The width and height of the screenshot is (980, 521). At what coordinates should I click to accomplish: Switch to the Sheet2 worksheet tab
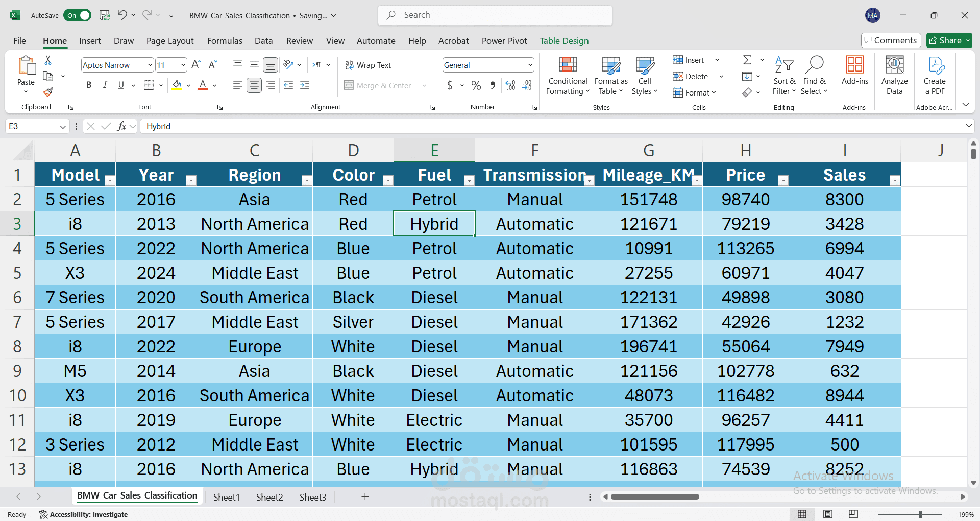269,497
